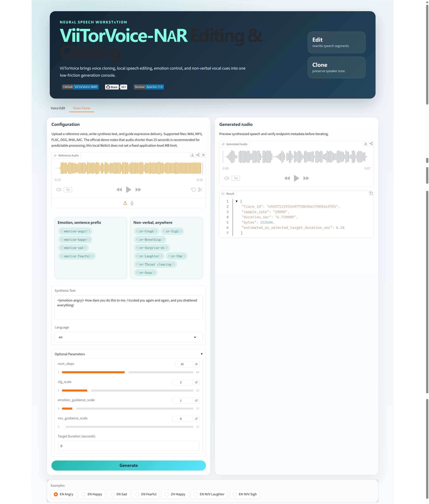Play the Reference Audio
The width and height of the screenshot is (429, 504).
128,190
